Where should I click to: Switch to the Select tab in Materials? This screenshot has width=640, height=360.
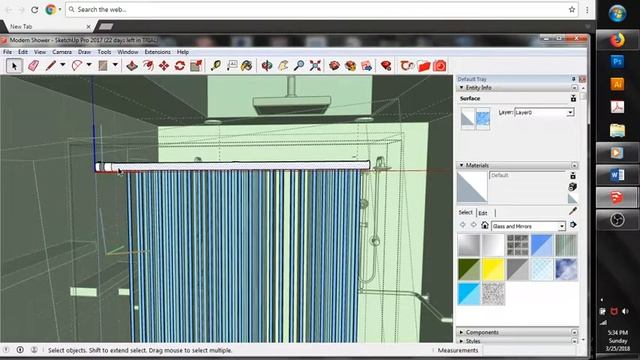465,213
